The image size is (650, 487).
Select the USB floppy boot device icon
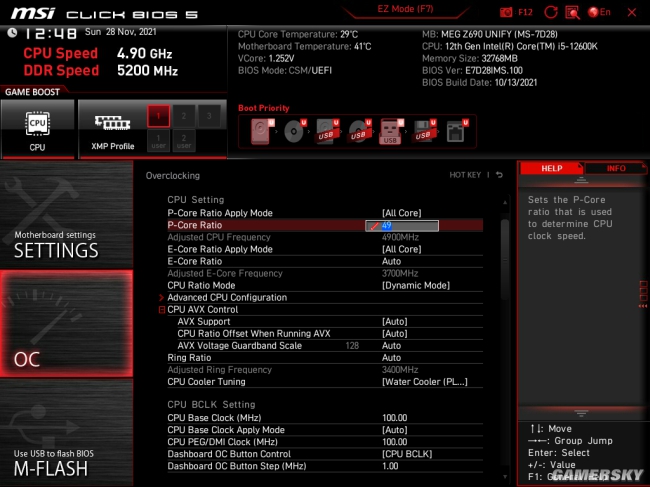424,131
